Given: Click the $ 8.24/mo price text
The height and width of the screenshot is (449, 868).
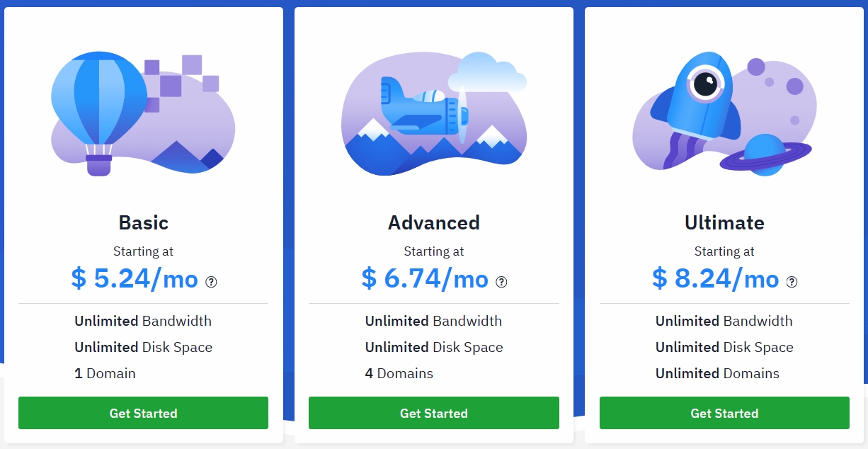Looking at the screenshot, I should pos(715,279).
